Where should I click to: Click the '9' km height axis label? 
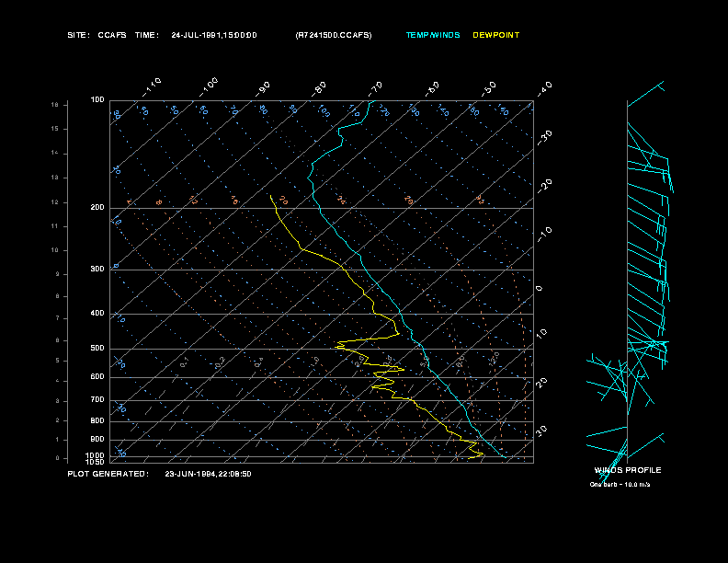click(x=57, y=274)
